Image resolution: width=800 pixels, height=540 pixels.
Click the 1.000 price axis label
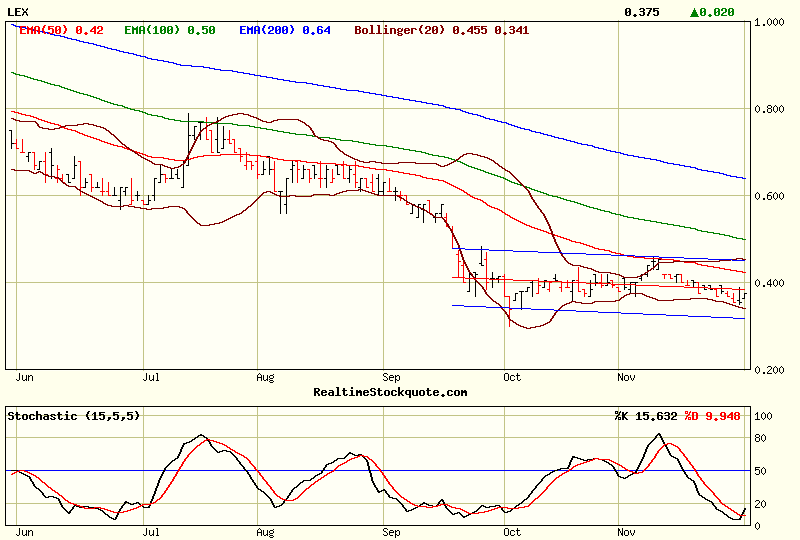point(770,22)
